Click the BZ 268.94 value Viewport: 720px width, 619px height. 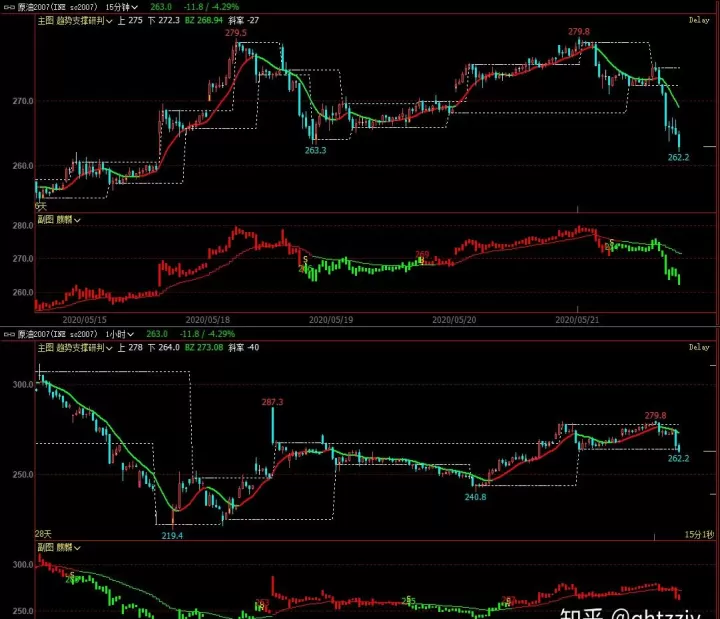[x=204, y=21]
